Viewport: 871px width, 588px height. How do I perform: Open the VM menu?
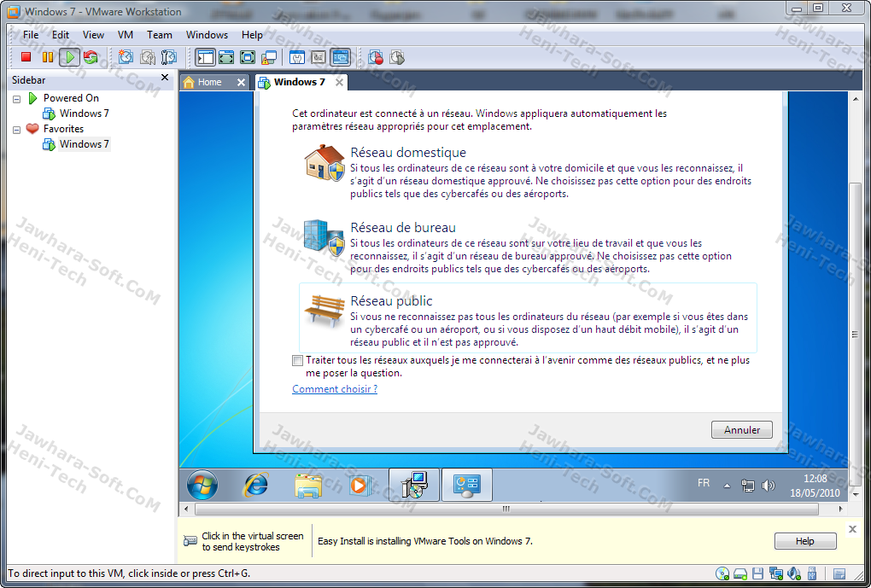pyautogui.click(x=126, y=34)
